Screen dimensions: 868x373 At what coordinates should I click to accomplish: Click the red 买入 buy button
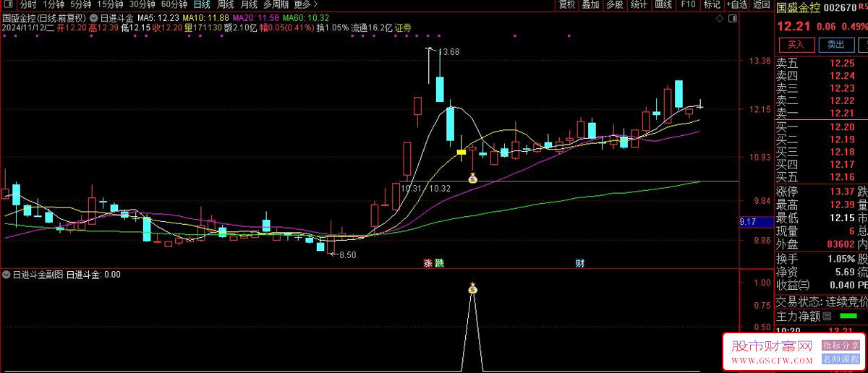click(x=796, y=46)
